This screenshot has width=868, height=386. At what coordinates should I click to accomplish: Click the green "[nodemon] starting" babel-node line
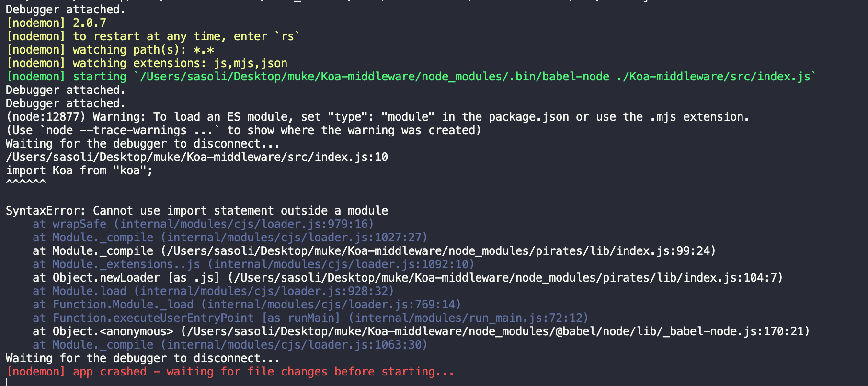(x=411, y=77)
